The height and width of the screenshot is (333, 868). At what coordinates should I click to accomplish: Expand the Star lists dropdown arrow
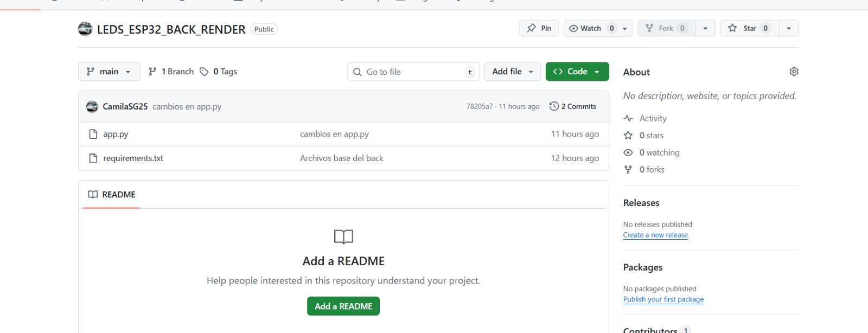789,28
